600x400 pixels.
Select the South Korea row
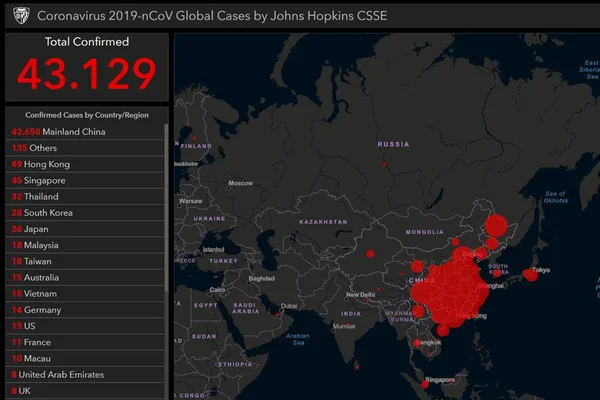85,212
